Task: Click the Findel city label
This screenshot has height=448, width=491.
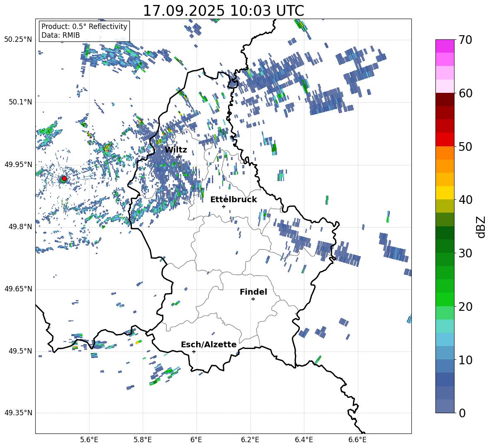Action: click(253, 292)
